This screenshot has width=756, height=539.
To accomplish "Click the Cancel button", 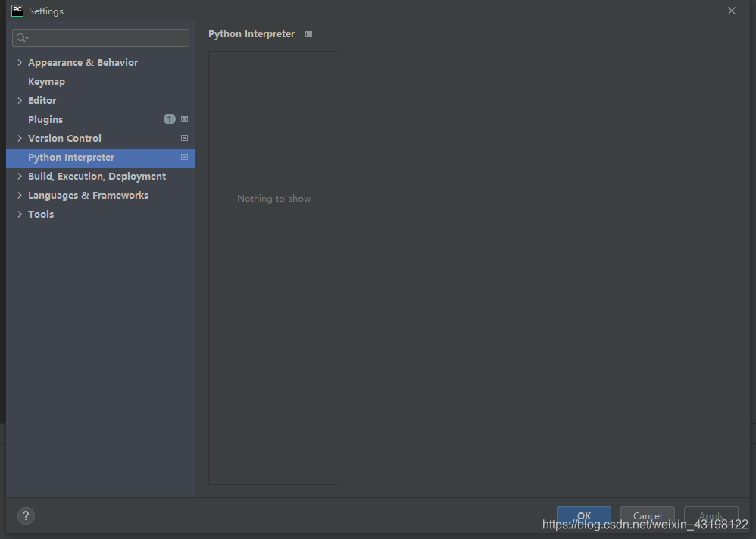I will point(648,515).
